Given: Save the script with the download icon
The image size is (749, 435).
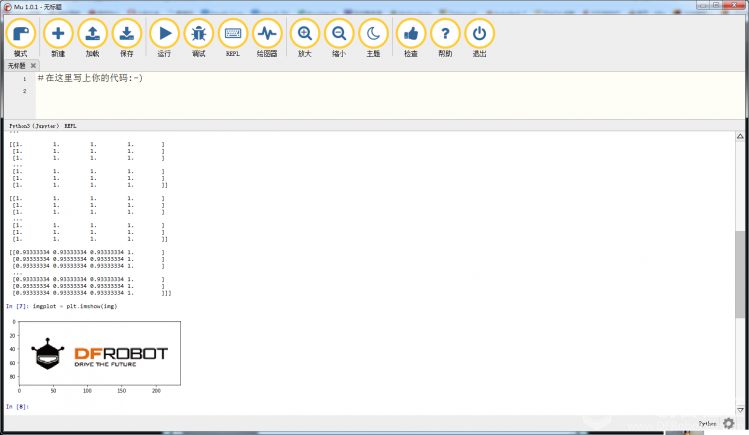Looking at the screenshot, I should click(x=127, y=38).
